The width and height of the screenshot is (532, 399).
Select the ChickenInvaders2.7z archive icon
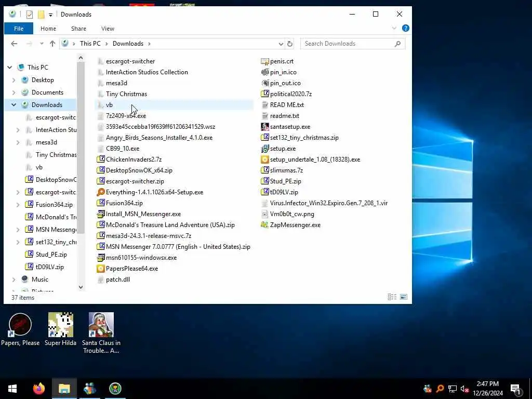pos(100,159)
